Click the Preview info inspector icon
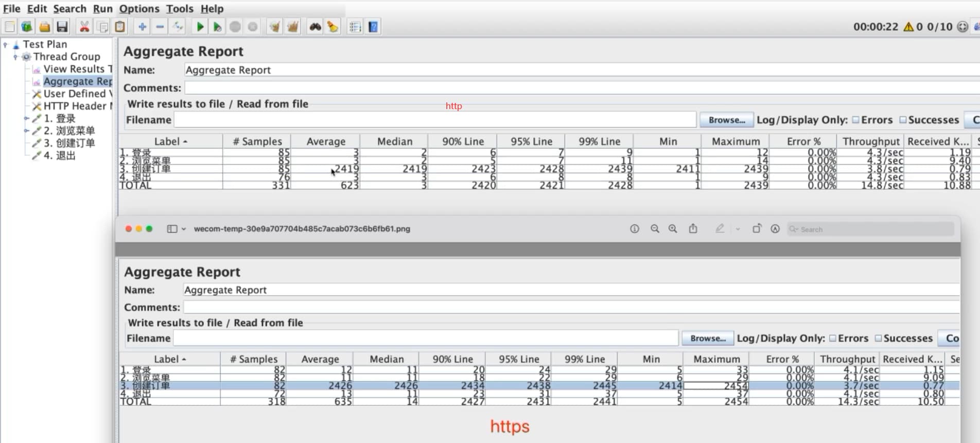Screen dimensions: 980x443 tap(635, 229)
